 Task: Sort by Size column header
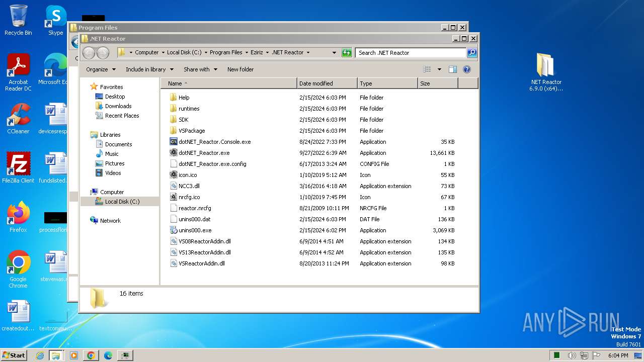point(438,83)
